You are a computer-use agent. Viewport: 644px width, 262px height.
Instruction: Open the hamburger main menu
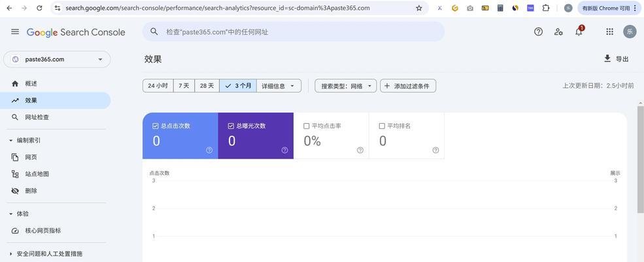tap(15, 31)
